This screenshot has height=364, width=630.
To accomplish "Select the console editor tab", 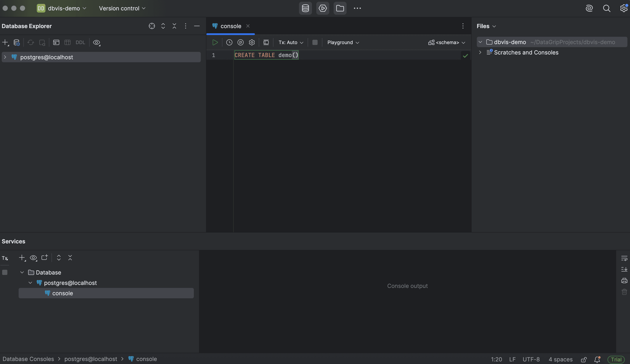I will 230,26.
